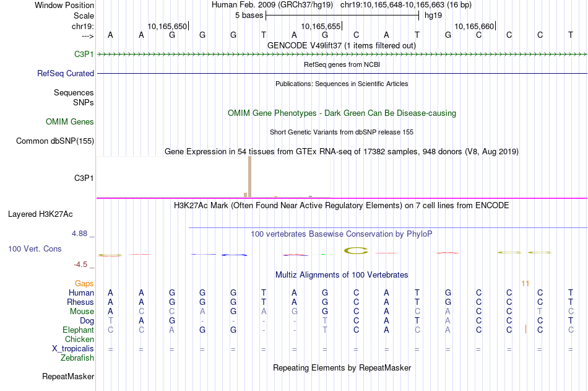The image size is (588, 391).
Task: Click the tall tan GTEx expression bar
Action: pyautogui.click(x=250, y=177)
